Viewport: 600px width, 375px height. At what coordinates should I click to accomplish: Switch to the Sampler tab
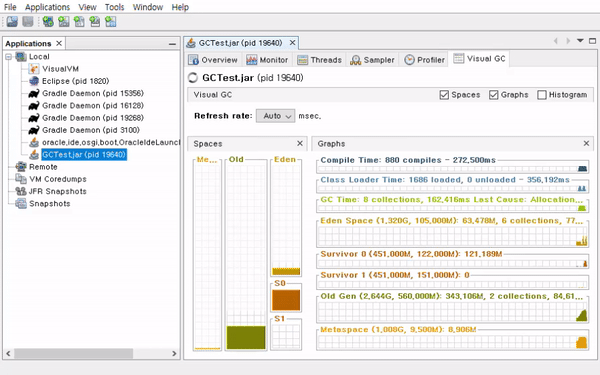[372, 60]
